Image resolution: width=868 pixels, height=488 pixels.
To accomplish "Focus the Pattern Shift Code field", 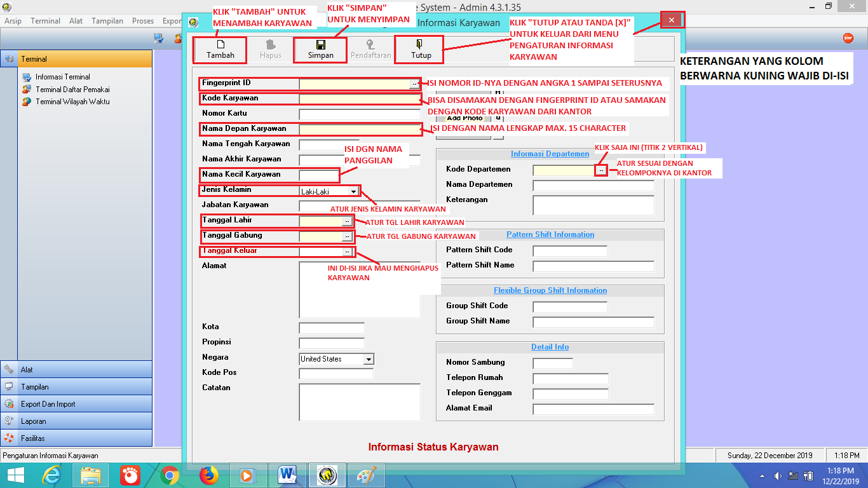I will pos(570,251).
